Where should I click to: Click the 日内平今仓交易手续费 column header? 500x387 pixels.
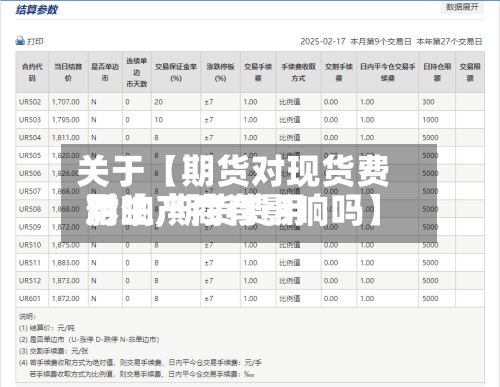point(388,72)
